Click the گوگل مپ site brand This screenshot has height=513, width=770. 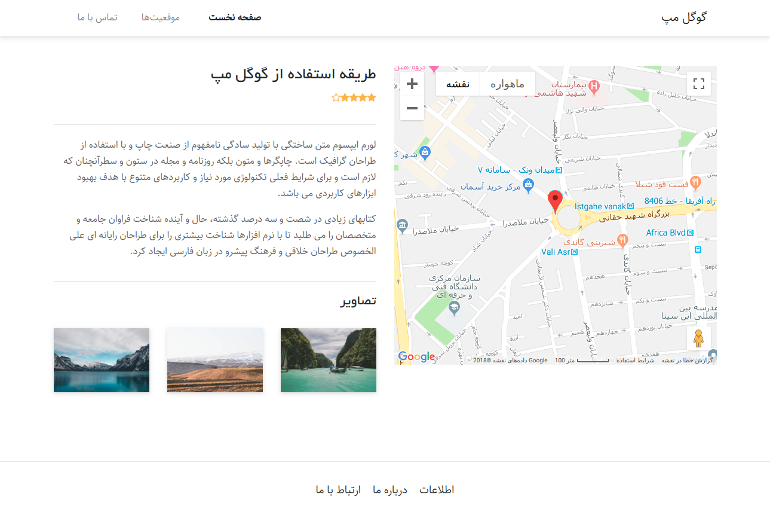[x=684, y=18]
